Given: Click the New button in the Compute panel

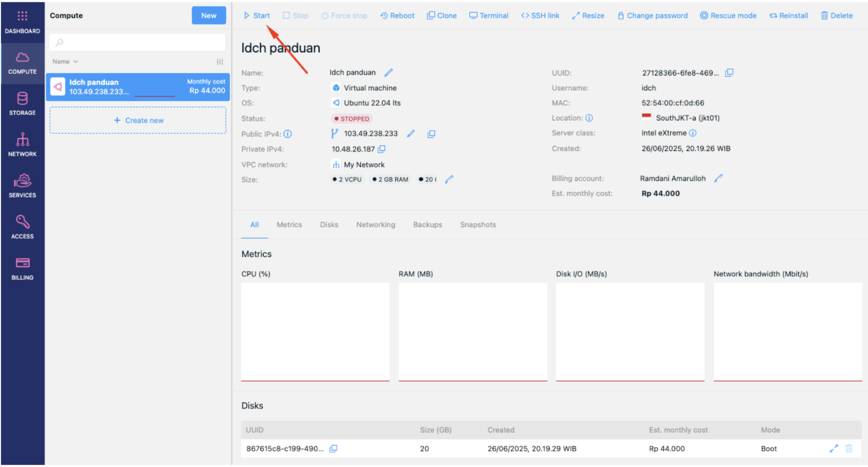Looking at the screenshot, I should coord(209,16).
